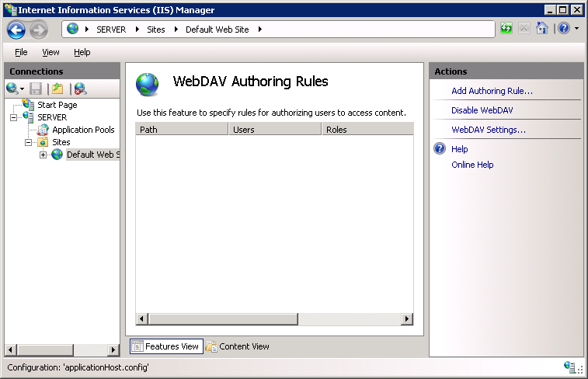The width and height of the screenshot is (588, 379).
Task: Open WebDAV Settings link
Action: pyautogui.click(x=489, y=130)
